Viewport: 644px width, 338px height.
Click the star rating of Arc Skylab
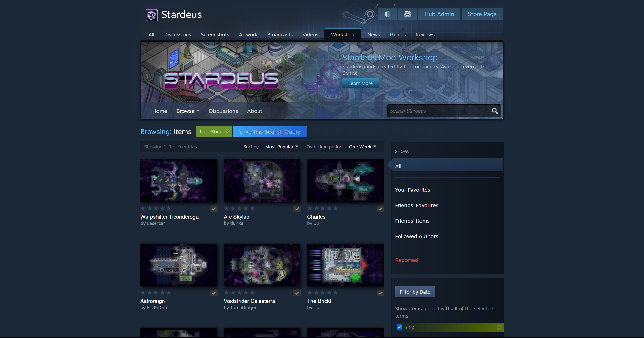pyautogui.click(x=239, y=208)
